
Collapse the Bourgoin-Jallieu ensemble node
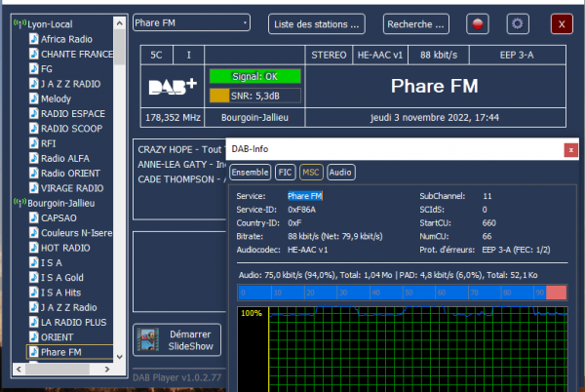pos(61,203)
